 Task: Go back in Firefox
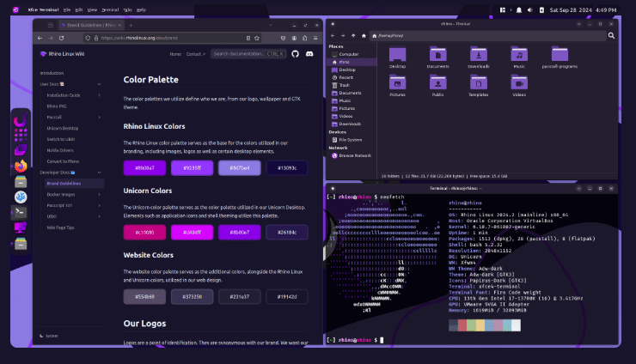pos(40,38)
